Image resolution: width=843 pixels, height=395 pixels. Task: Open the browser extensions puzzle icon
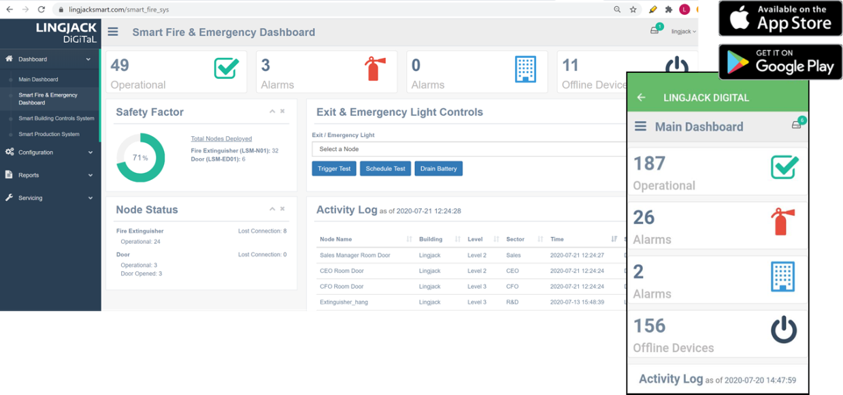(668, 10)
